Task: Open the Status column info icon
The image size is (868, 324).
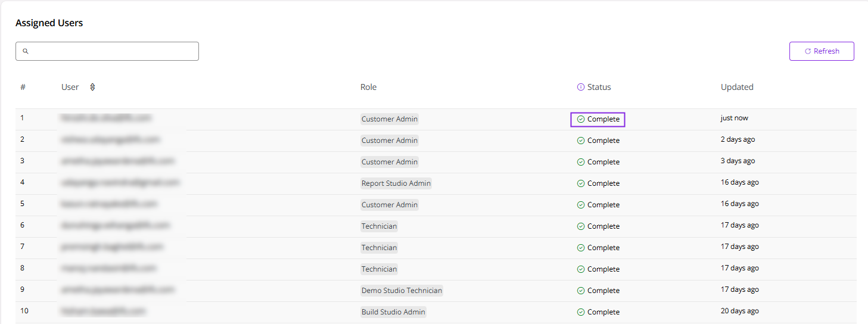Action: (x=581, y=87)
